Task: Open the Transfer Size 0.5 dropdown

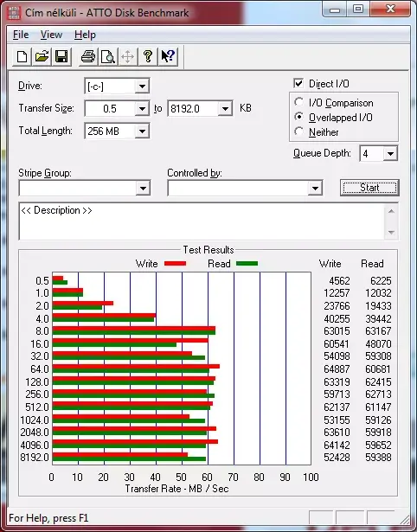Action: 142,109
